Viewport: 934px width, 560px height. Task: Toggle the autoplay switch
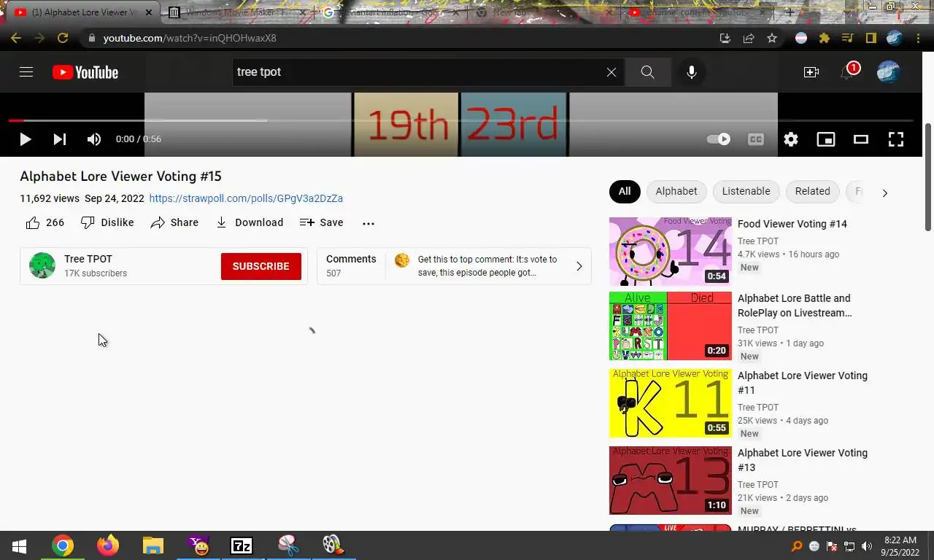pos(719,139)
